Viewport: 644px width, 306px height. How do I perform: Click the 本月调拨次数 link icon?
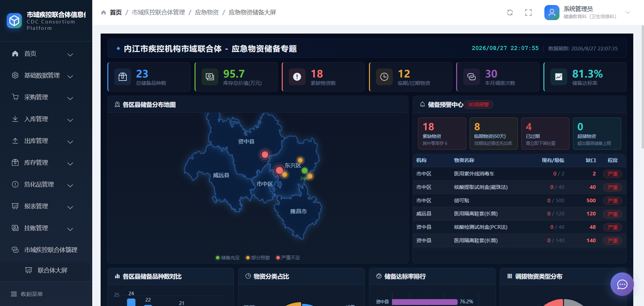(472, 77)
